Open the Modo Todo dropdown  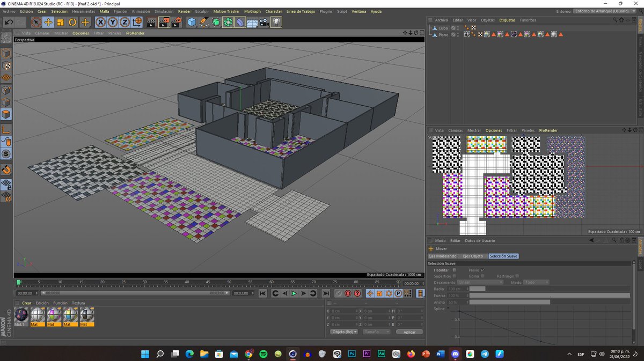point(536,282)
